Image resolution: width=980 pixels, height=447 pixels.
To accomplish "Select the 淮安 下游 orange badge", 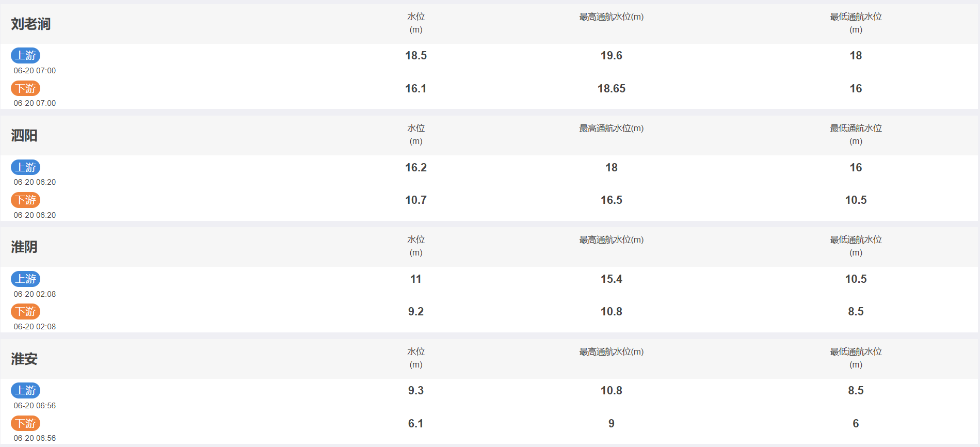I will coord(25,423).
